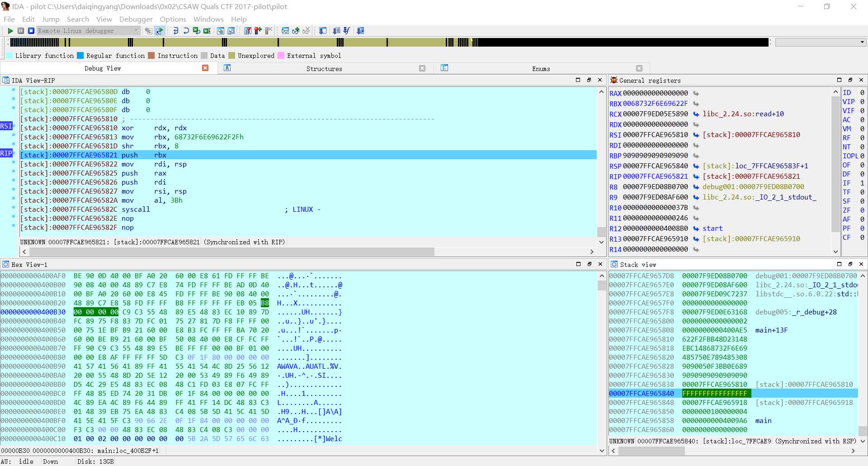Switch to the Enums tab
The image size is (868, 466).
(541, 69)
